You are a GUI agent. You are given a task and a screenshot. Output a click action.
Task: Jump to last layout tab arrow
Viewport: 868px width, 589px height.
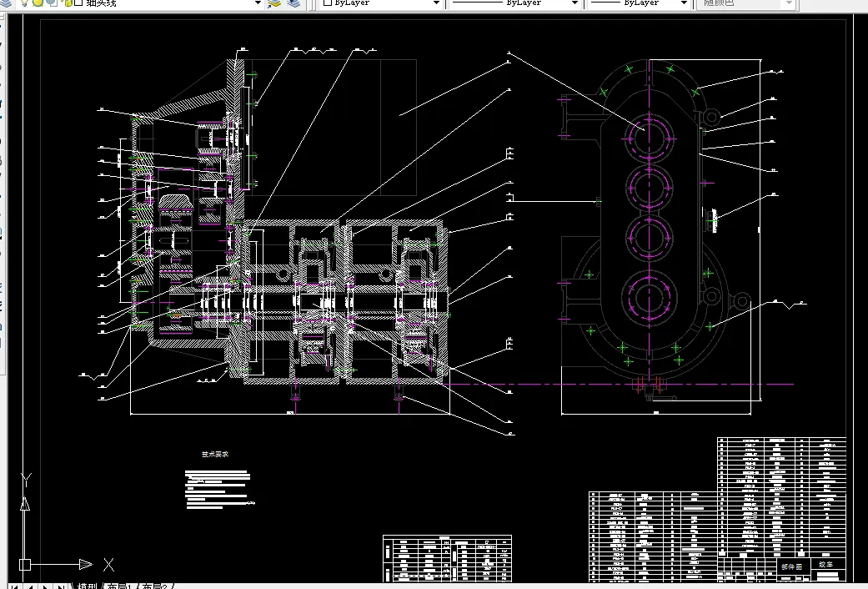[60, 586]
